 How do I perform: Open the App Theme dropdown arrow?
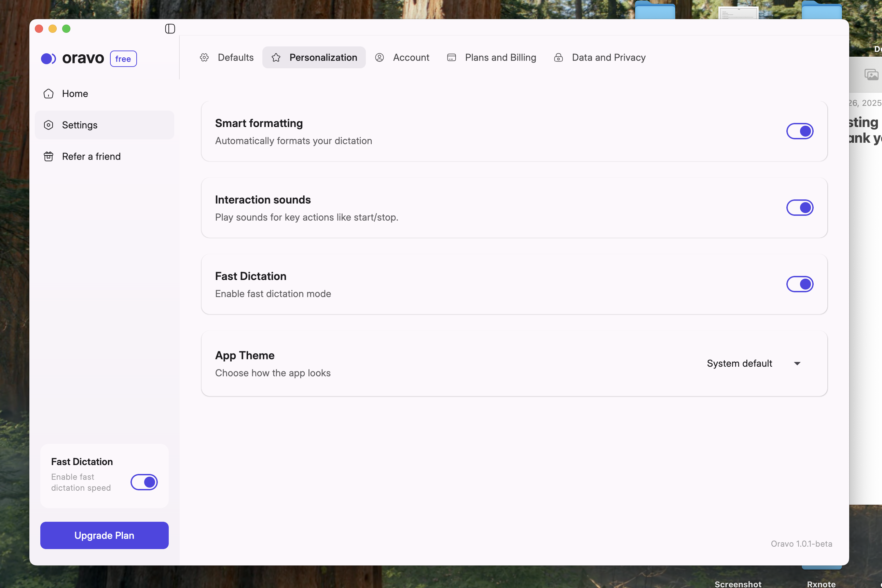(x=797, y=363)
